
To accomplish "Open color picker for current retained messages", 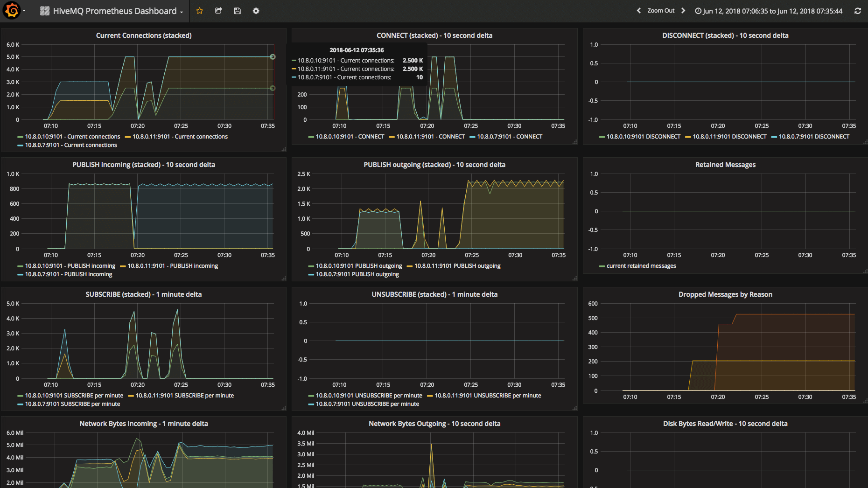I will coord(602,266).
